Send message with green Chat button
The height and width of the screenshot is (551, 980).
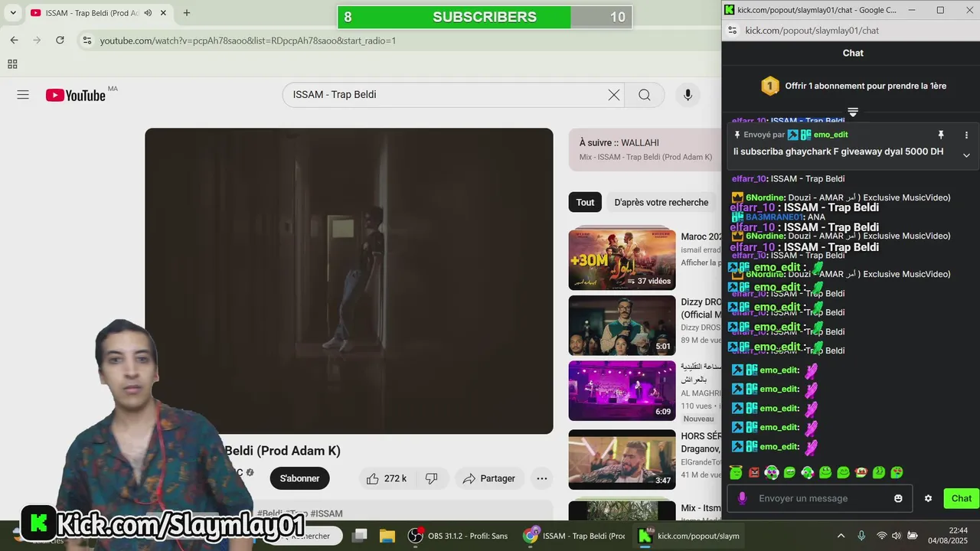click(962, 498)
